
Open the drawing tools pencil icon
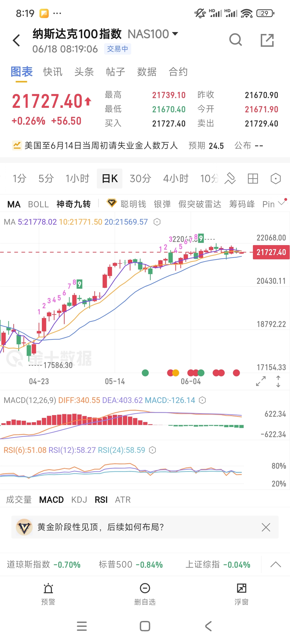(x=230, y=179)
